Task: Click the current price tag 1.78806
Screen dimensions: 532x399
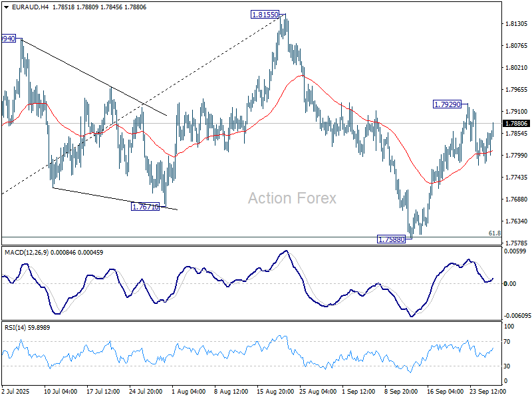Action: coord(516,124)
